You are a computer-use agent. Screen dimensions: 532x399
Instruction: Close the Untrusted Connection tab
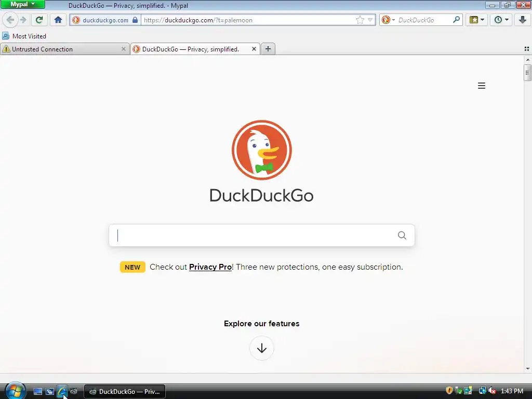pyautogui.click(x=124, y=49)
